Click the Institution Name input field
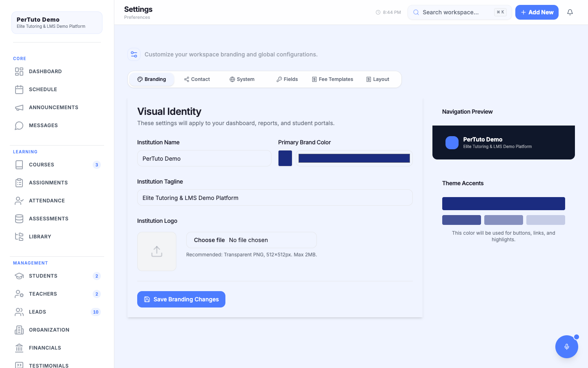Screen dimensions: 588x368 pyautogui.click(x=204, y=158)
